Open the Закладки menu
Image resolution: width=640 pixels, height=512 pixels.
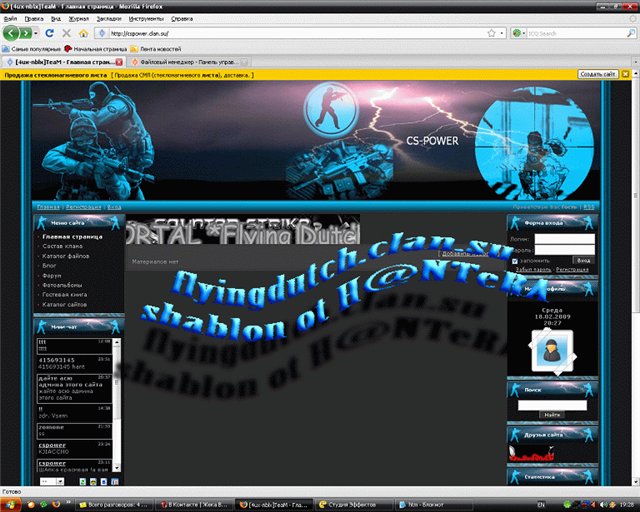(109, 19)
